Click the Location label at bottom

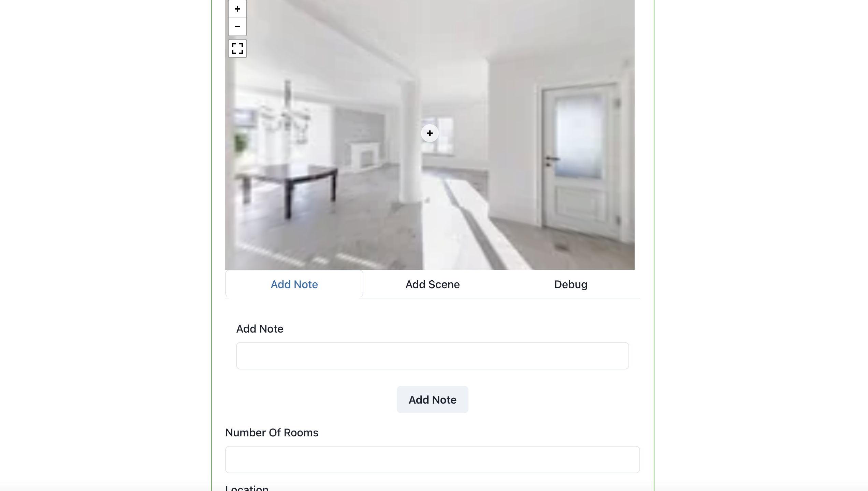click(x=247, y=488)
